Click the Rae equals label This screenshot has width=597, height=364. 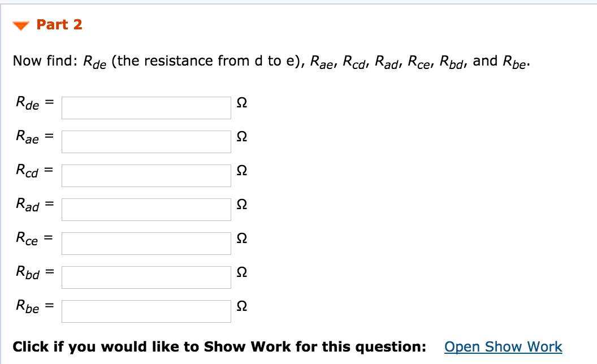click(32, 138)
